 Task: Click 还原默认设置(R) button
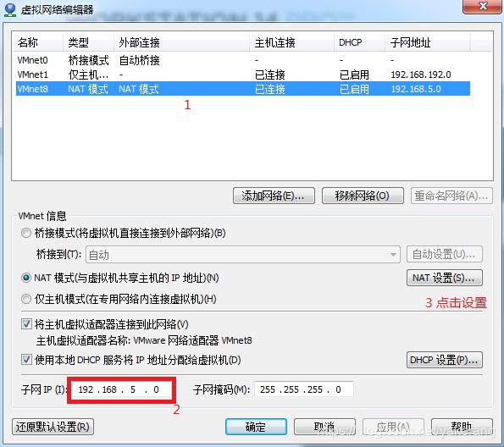pyautogui.click(x=53, y=427)
